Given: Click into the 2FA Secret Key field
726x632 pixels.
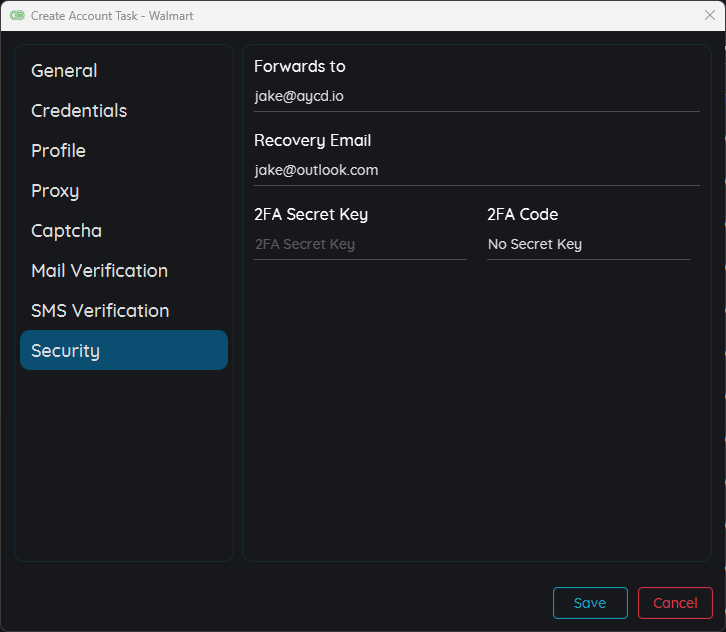Looking at the screenshot, I should click(360, 245).
